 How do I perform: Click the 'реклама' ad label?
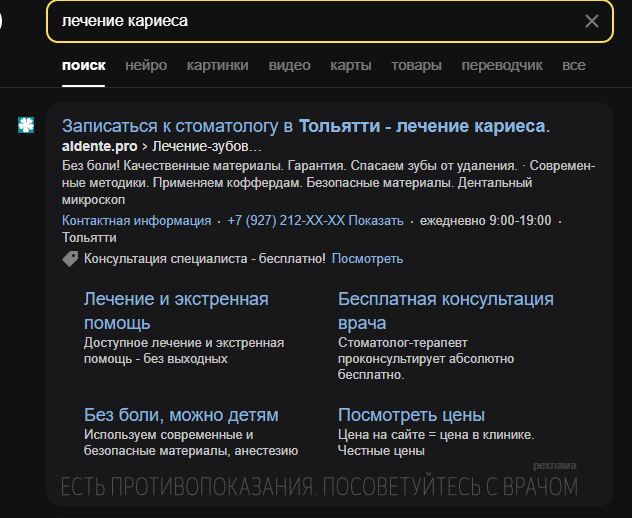coord(555,466)
